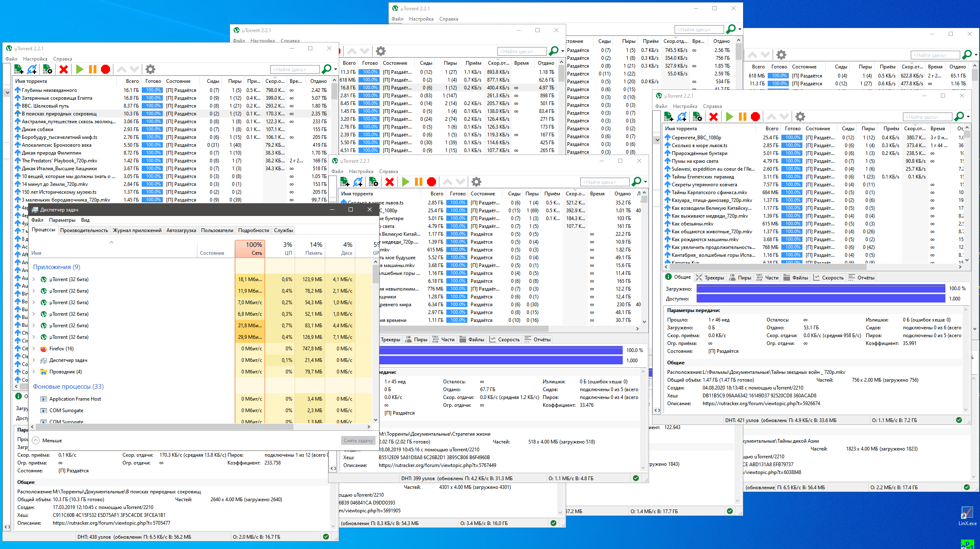Open Скорость tab in the center µTorrent window
This screenshot has width=980, height=549.
click(505, 340)
